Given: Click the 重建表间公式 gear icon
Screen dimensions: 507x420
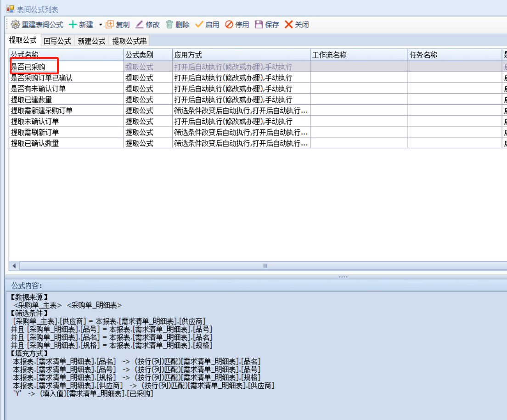Looking at the screenshot, I should pyautogui.click(x=16, y=25).
